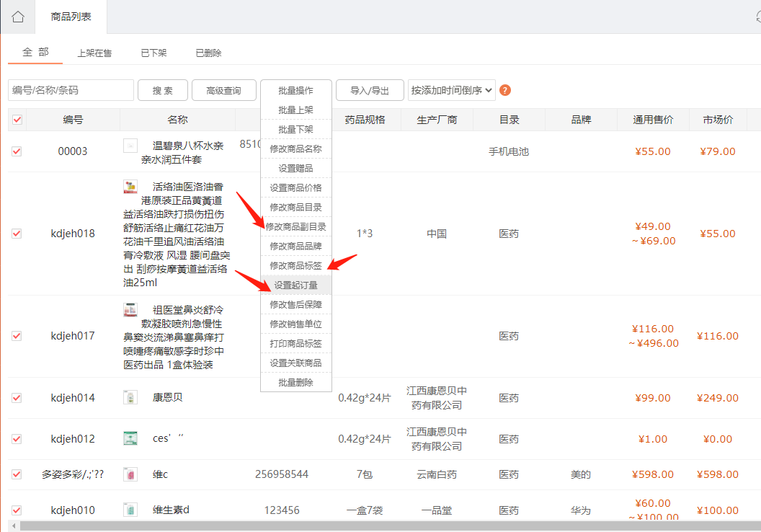Go to the home icon tab
761x532 pixels.
18,17
